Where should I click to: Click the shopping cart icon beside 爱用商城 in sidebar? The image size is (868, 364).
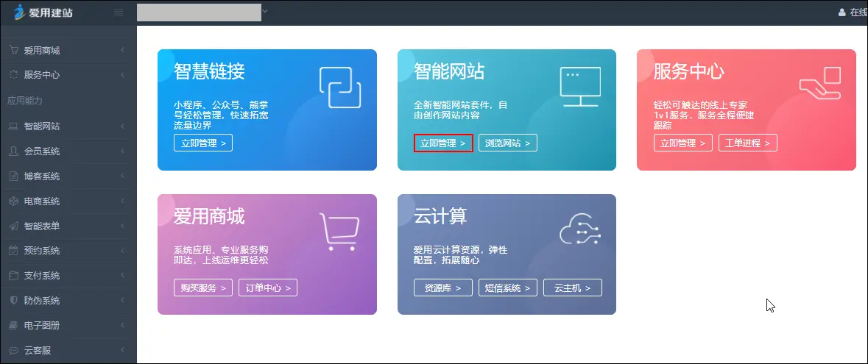coord(13,51)
